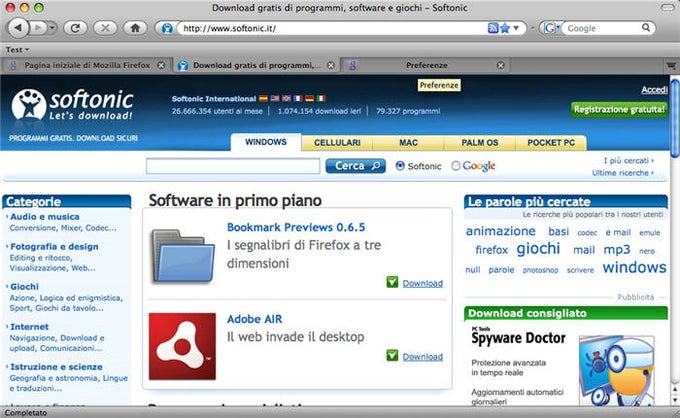Stop page loading with the X button
680x418 pixels.
(105, 28)
